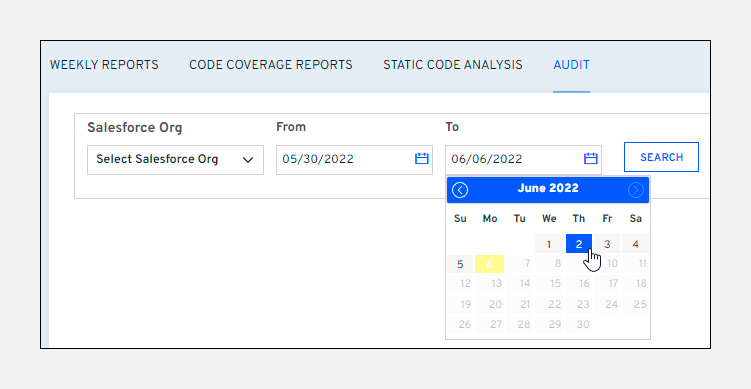Pick June 3 in the calendar
The width and height of the screenshot is (751, 389).
[x=607, y=244]
